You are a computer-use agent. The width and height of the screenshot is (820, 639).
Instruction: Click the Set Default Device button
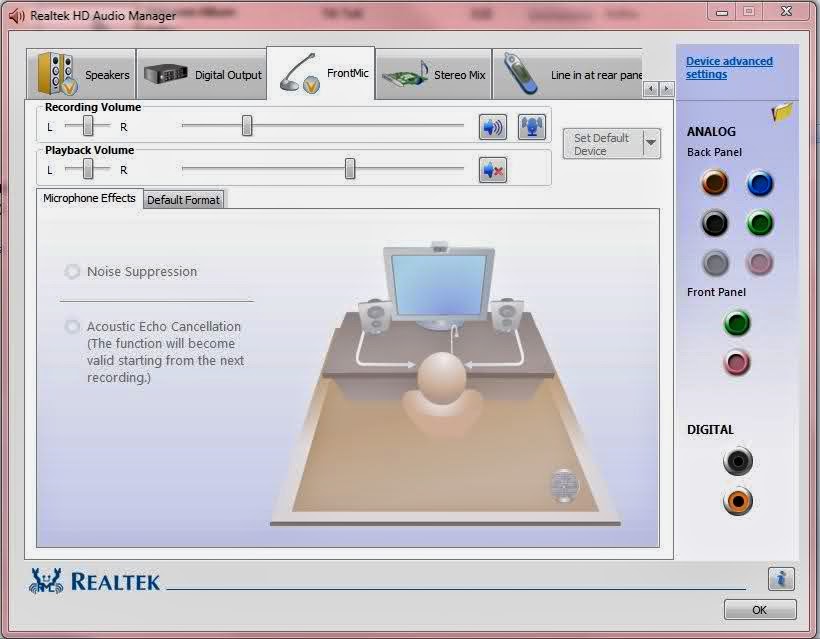coord(602,144)
